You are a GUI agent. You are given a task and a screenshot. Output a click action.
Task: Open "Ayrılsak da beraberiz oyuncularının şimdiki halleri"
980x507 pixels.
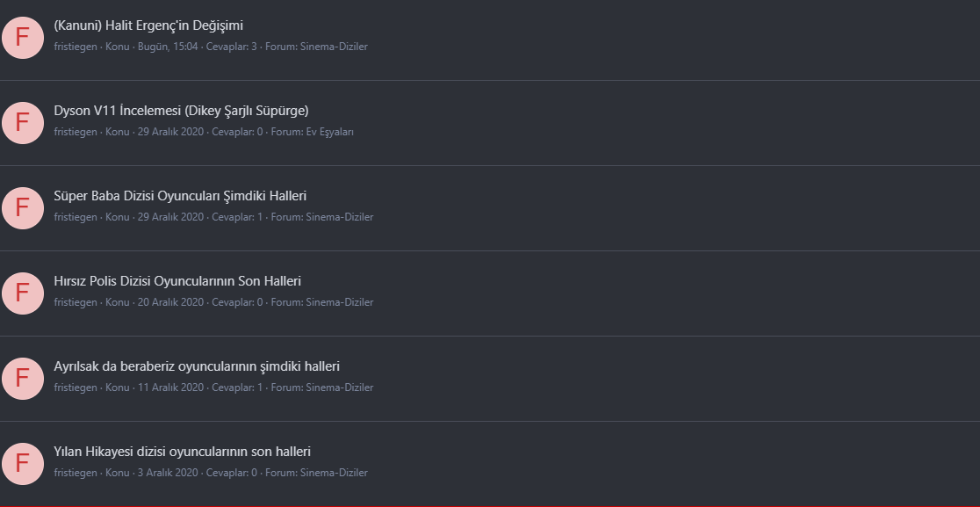tap(197, 366)
